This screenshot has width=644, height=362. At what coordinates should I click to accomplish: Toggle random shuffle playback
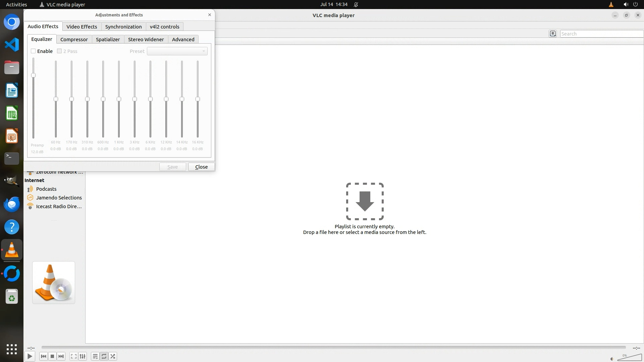pyautogui.click(x=113, y=356)
